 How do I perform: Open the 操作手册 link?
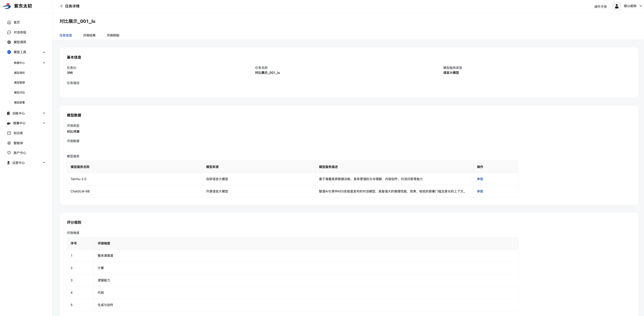pyautogui.click(x=600, y=7)
